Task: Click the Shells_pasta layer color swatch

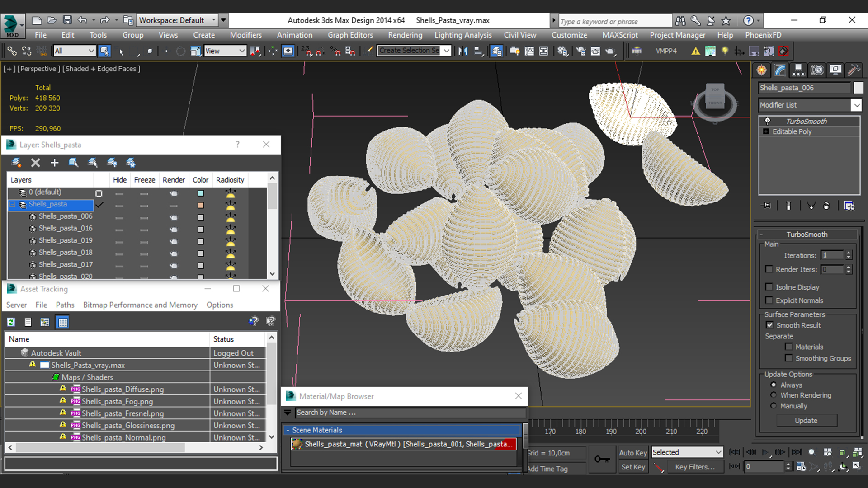Action: click(x=201, y=205)
